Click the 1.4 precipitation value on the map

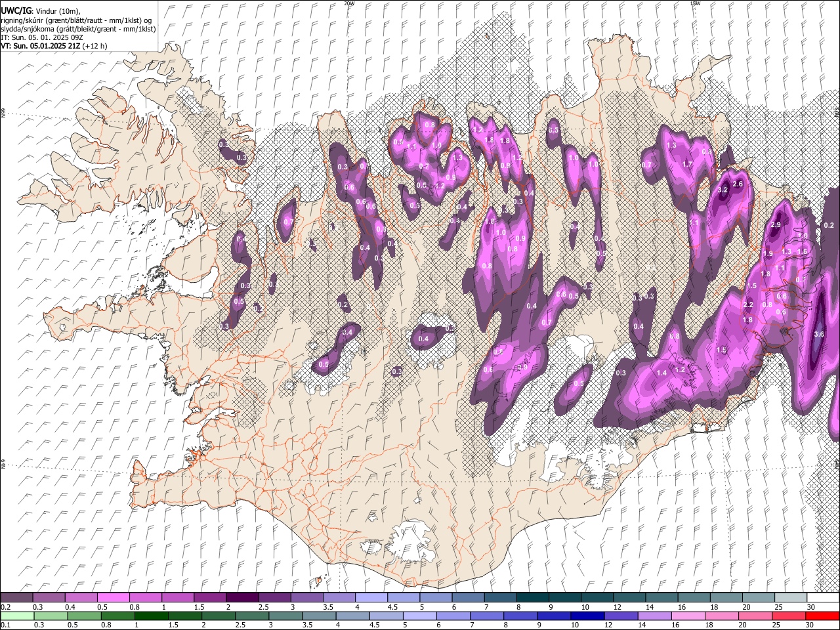(661, 373)
